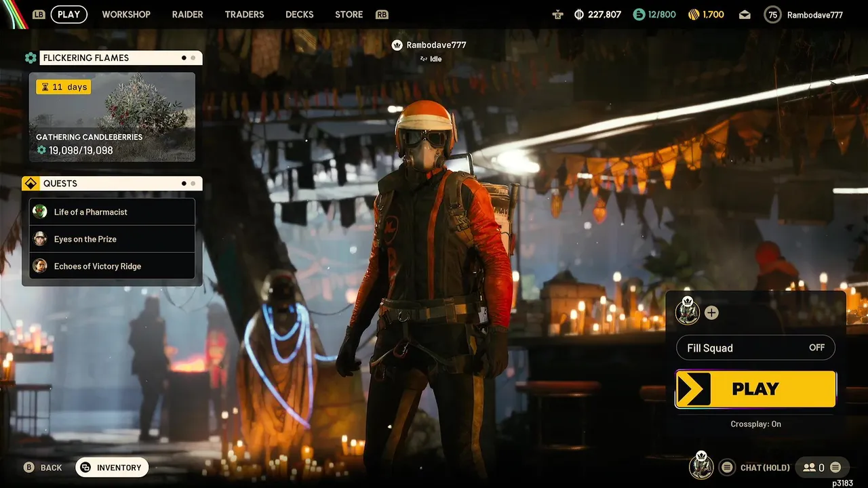Open the Echoes of Victory Ridge quest
Viewport: 868px width, 488px height.
[x=112, y=266]
